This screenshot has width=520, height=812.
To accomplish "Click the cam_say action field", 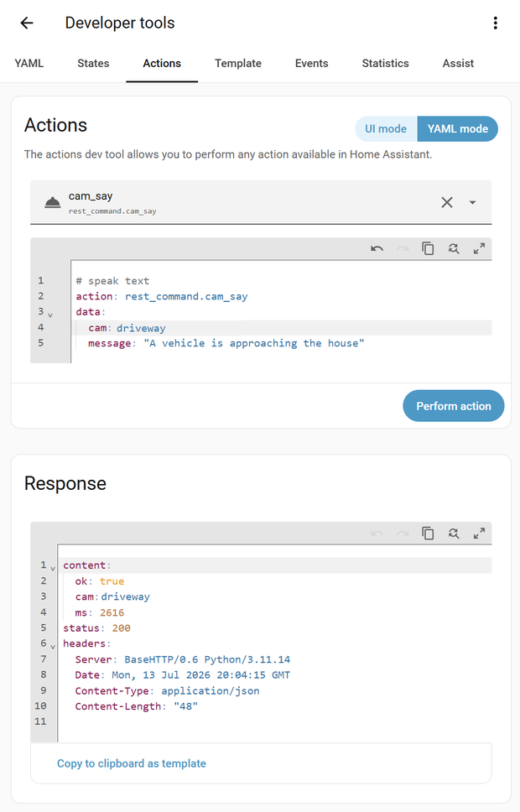I will 261,202.
